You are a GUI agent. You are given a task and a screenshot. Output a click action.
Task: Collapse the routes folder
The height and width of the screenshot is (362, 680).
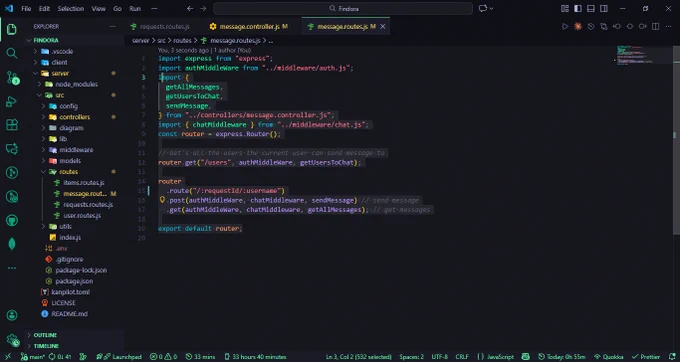click(x=43, y=172)
